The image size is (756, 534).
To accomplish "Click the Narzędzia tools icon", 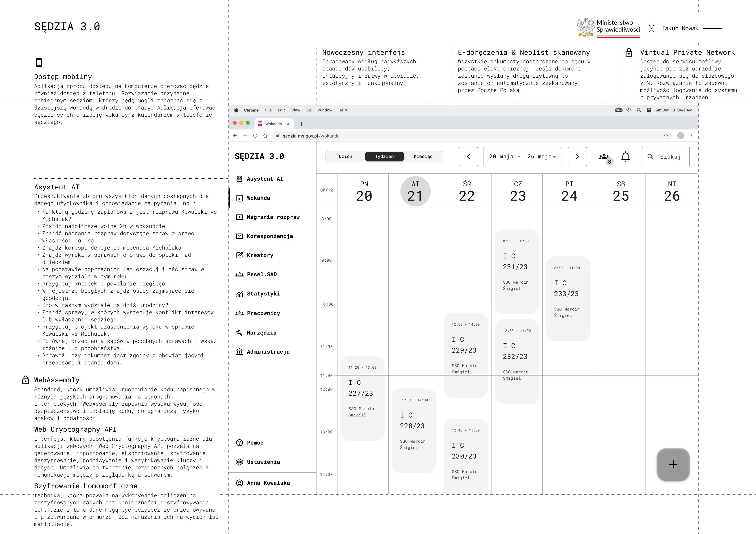I will [239, 333].
